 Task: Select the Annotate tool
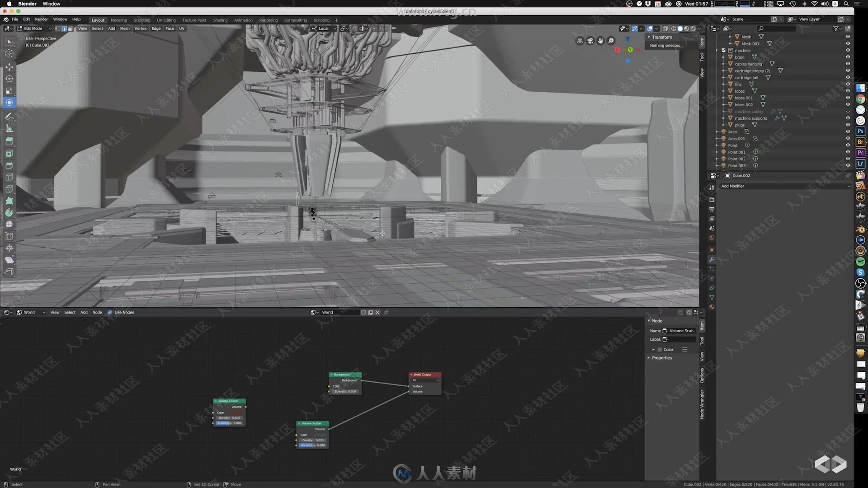coord(9,117)
